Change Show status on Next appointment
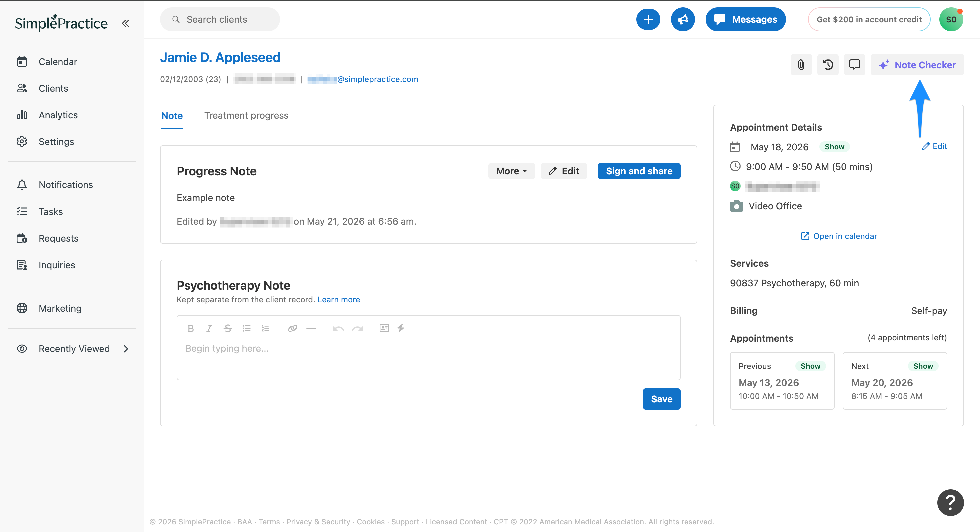The height and width of the screenshot is (532, 980). click(x=923, y=366)
